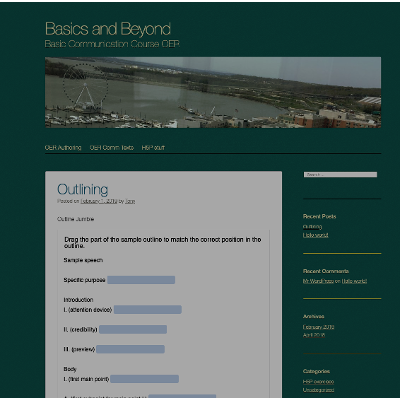
Task: Open Mr WordPress commenter link
Action: point(318,281)
